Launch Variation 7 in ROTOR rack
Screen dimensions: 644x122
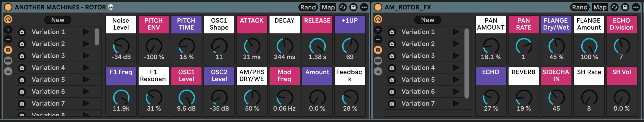coord(86,104)
